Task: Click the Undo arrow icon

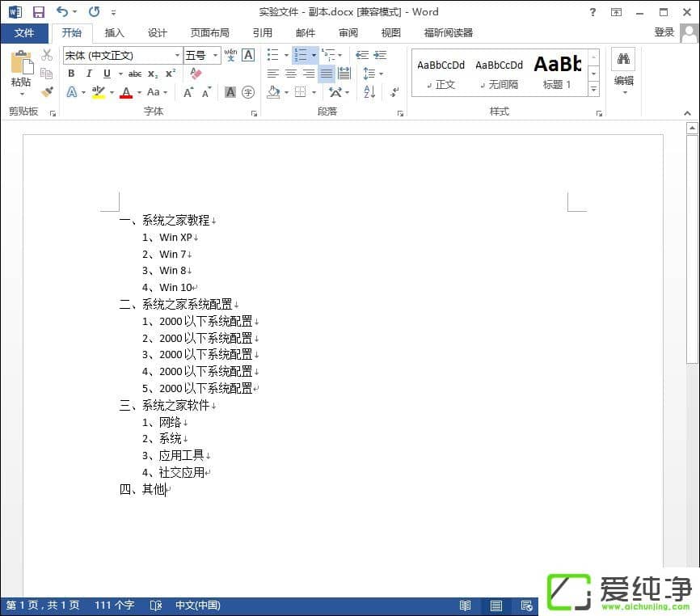Action: pyautogui.click(x=62, y=12)
